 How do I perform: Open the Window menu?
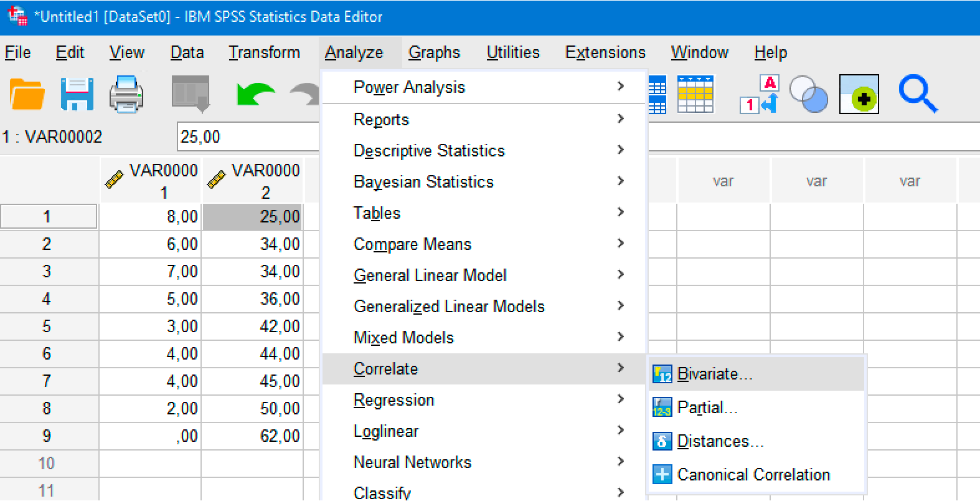(699, 52)
